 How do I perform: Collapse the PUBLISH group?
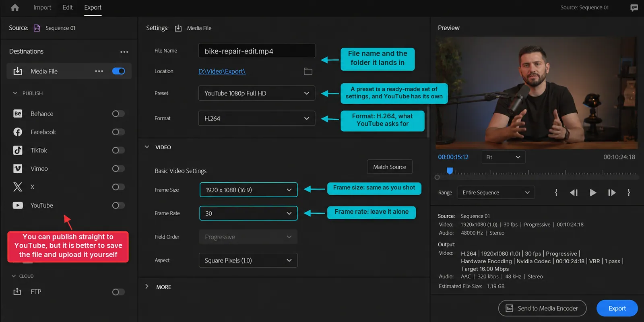[15, 93]
